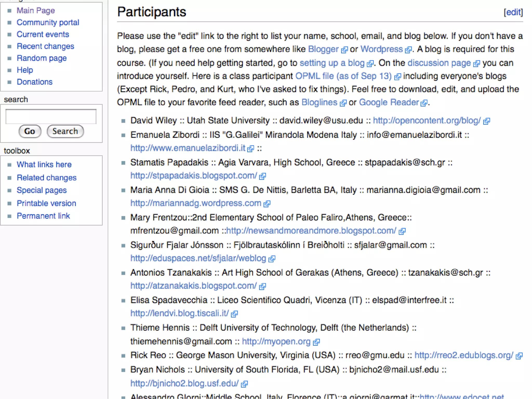Open http://eduspaces.net/sfjalar/weblog link
The width and height of the screenshot is (532, 399).
tap(198, 258)
